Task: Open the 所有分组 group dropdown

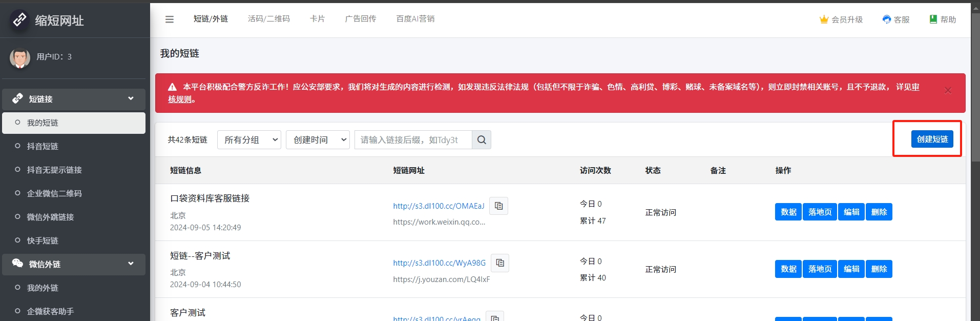Action: coord(249,140)
